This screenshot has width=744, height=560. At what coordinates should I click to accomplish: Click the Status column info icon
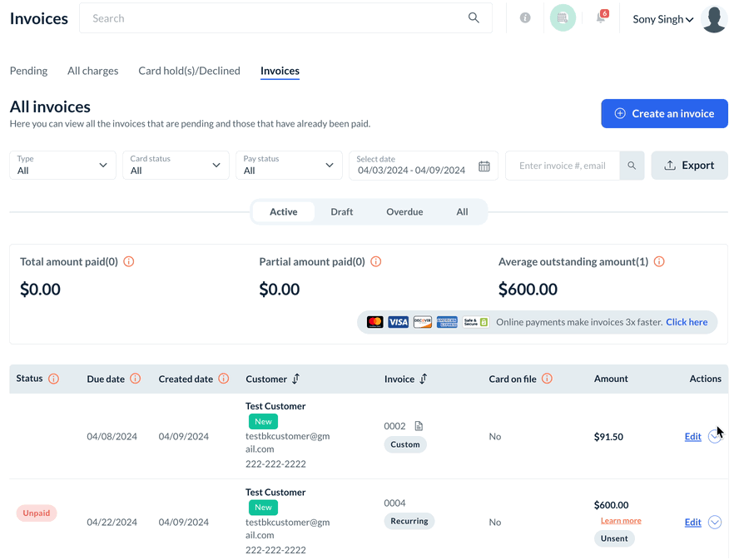click(53, 379)
